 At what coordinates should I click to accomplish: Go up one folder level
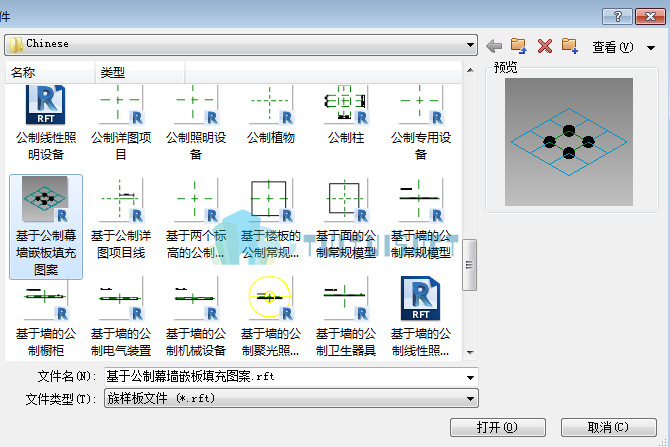pos(519,46)
